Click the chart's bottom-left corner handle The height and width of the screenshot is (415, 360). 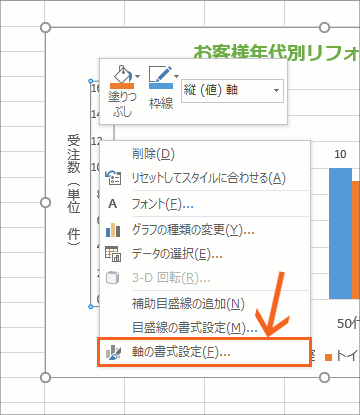(45, 377)
